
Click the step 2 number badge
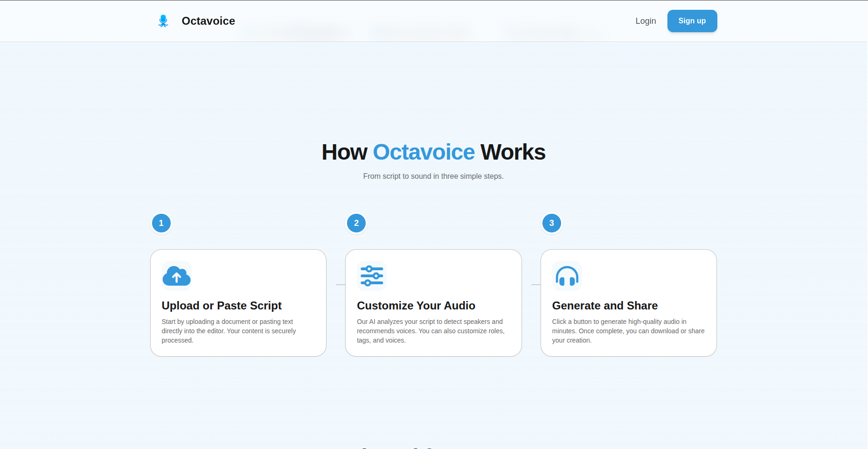[356, 223]
